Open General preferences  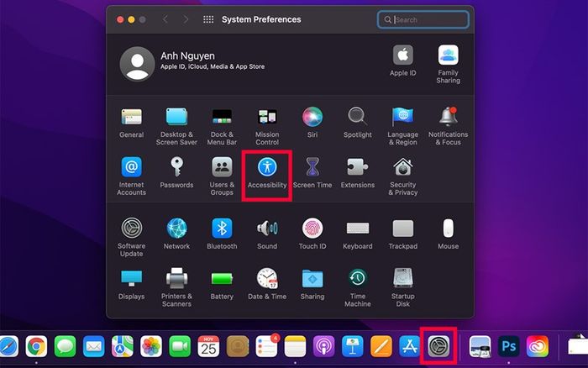[x=131, y=123]
